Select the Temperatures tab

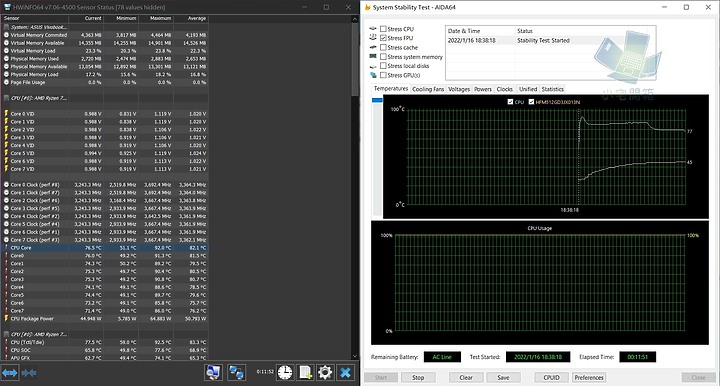[x=391, y=89]
